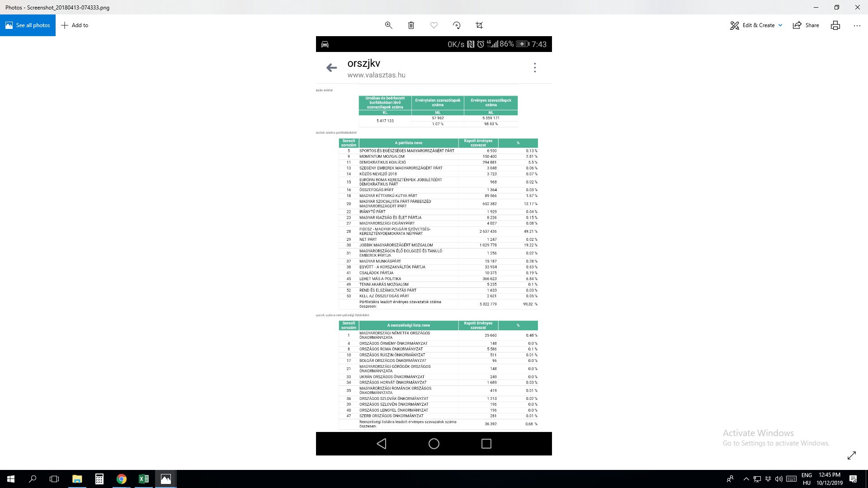
Task: Click the ENG HU language indicator
Action: 807,479
